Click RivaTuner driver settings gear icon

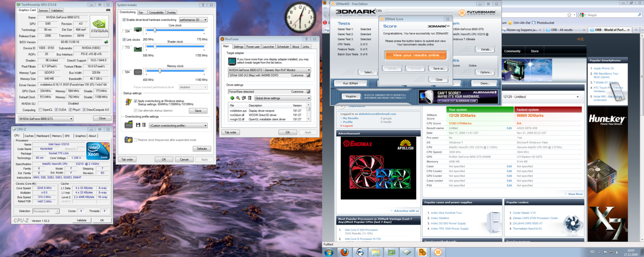point(243,98)
